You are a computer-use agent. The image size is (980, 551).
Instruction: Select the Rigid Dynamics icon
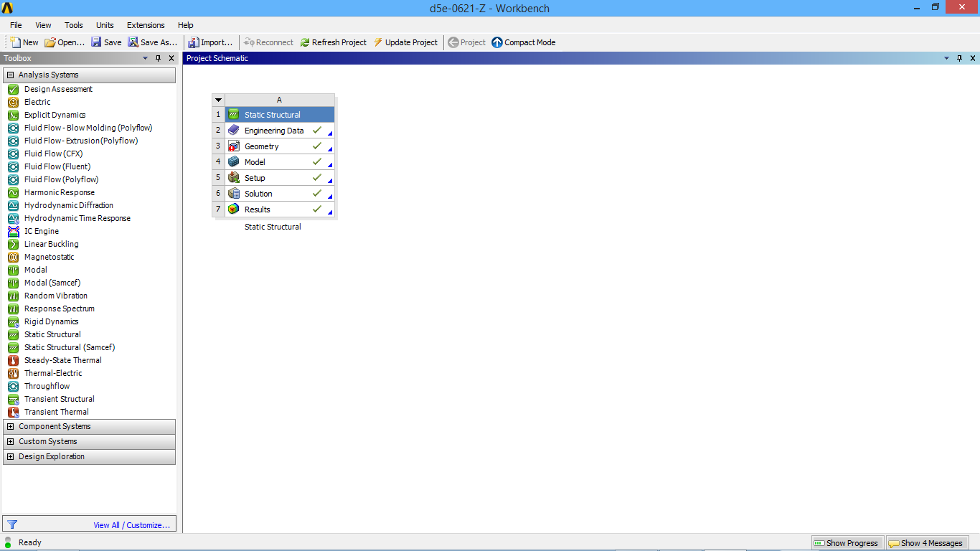point(13,321)
